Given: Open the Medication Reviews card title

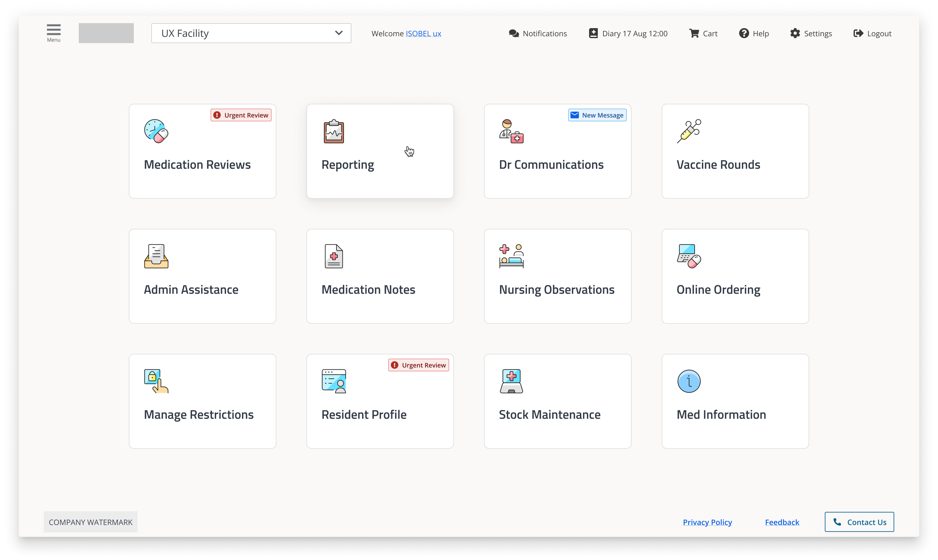Looking at the screenshot, I should 197,164.
